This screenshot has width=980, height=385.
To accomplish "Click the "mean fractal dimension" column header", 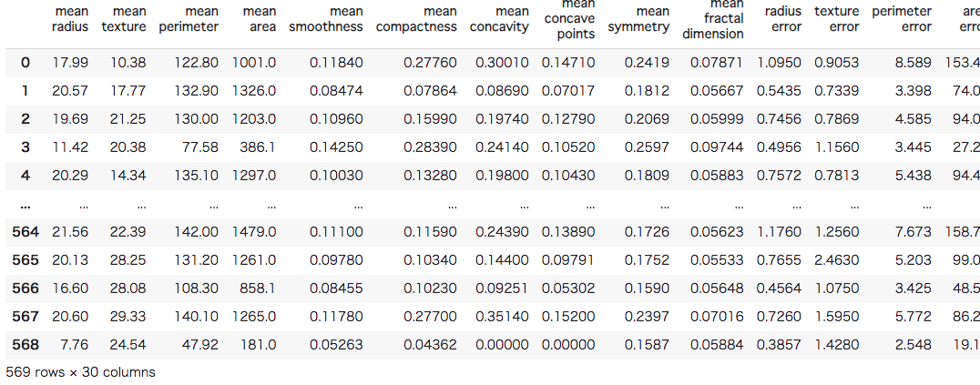I will point(712,19).
